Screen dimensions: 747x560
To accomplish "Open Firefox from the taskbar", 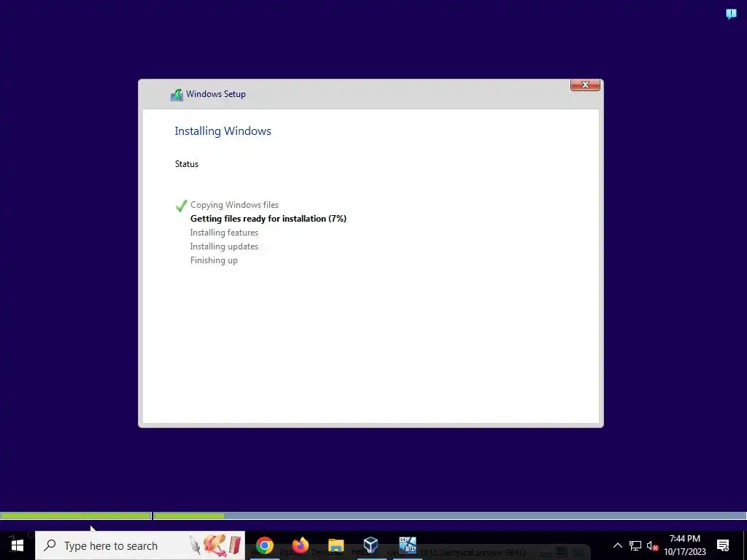I will click(x=300, y=545).
